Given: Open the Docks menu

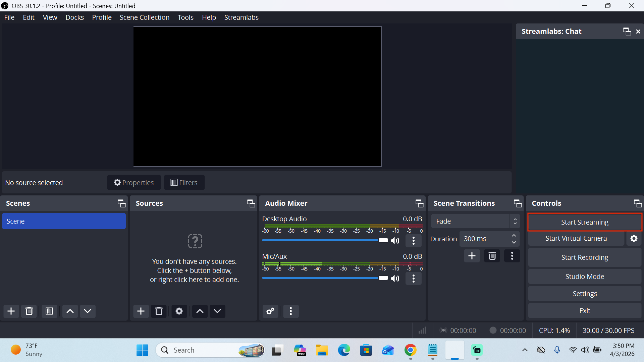Looking at the screenshot, I should [x=75, y=17].
